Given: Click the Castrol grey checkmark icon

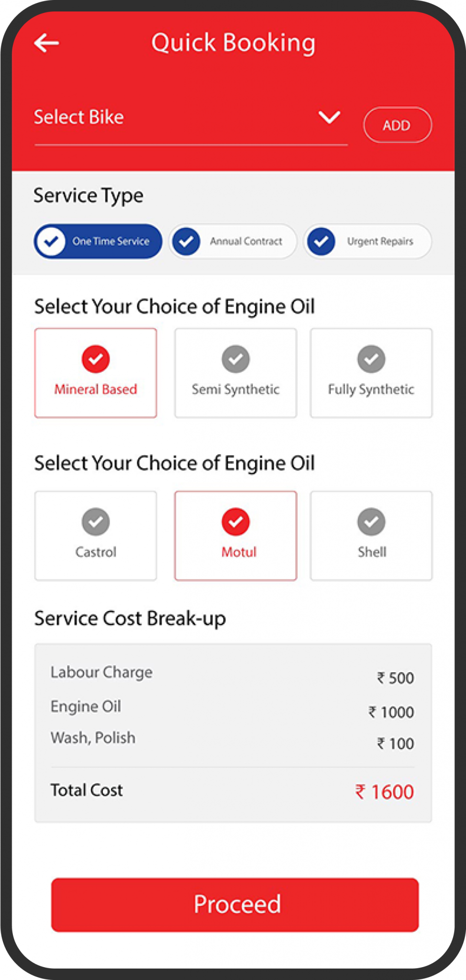Looking at the screenshot, I should click(x=96, y=522).
